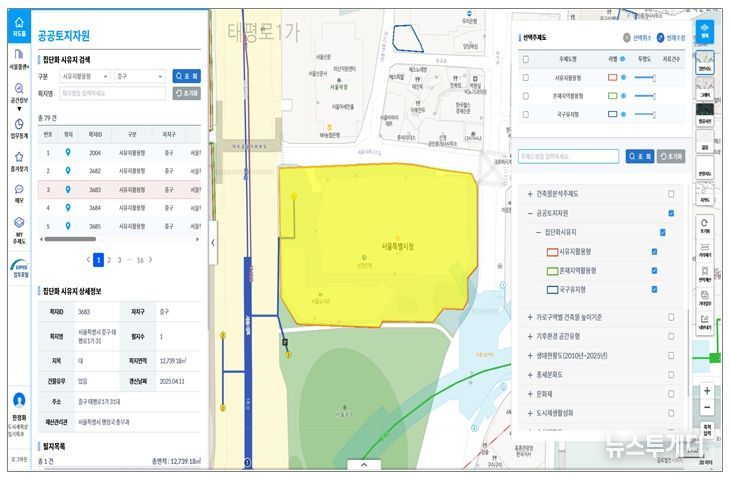Screen dimensions: 731x479
Task: Tick the 시유지활용형 checkbox in selected themes table
Action: coord(525,77)
